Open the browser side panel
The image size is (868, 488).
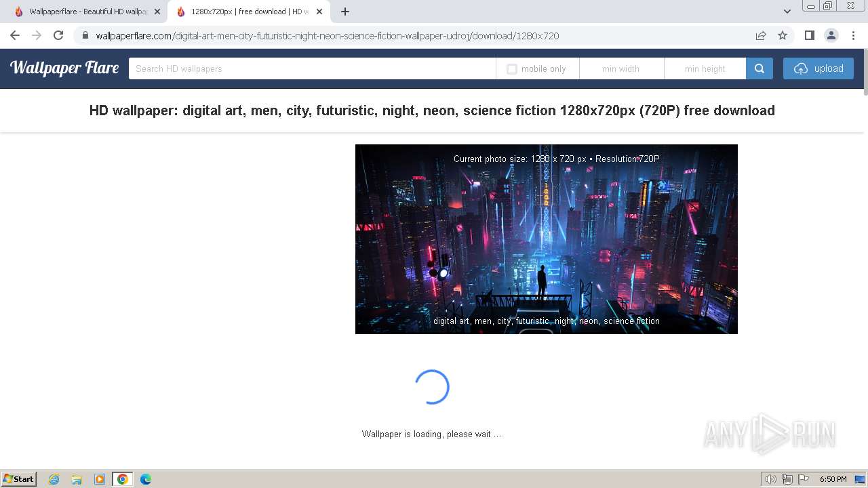coord(809,35)
